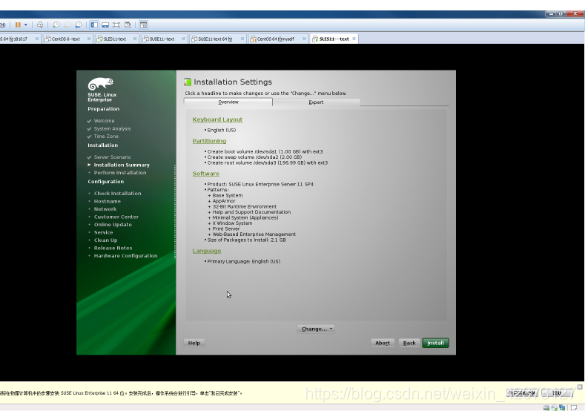The image size is (586, 412).
Task: Toggle the thumbnail bar view icon
Action: [105, 25]
